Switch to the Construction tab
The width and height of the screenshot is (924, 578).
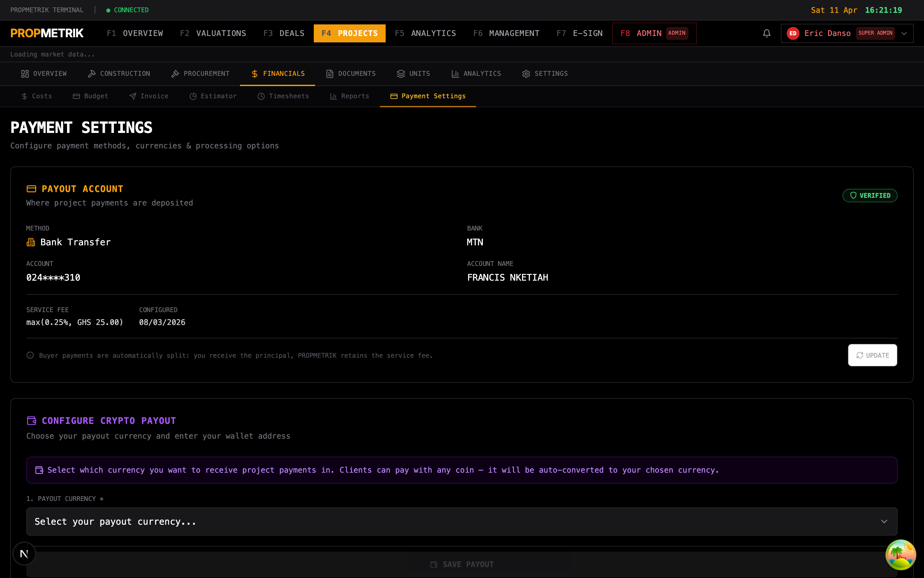click(119, 74)
